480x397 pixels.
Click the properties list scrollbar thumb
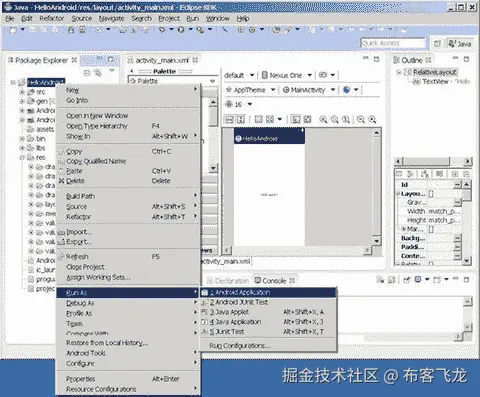pyautogui.click(x=467, y=194)
